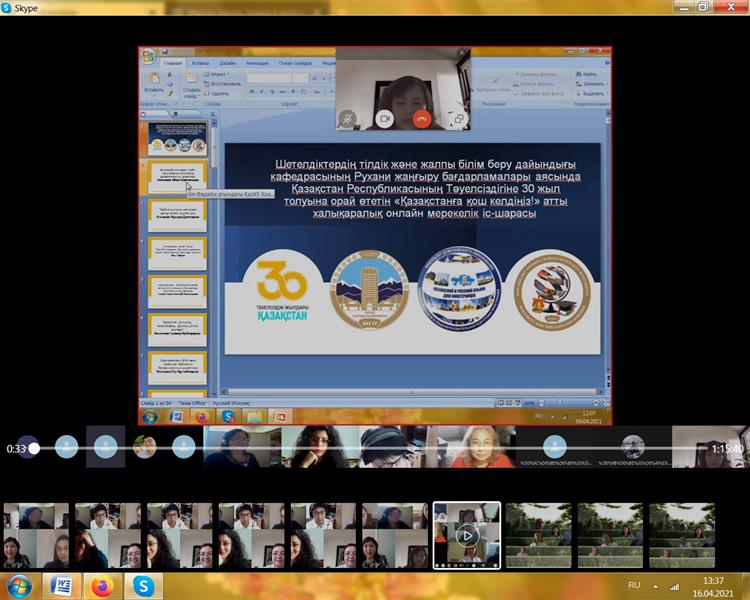The width and height of the screenshot is (750, 600).
Task: Open the Выделить dropdown in ribbon
Action: [590, 93]
